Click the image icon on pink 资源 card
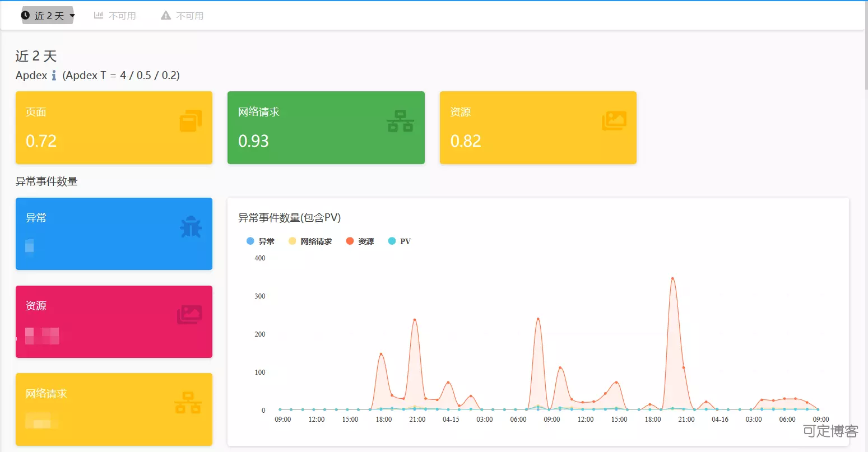 click(189, 315)
